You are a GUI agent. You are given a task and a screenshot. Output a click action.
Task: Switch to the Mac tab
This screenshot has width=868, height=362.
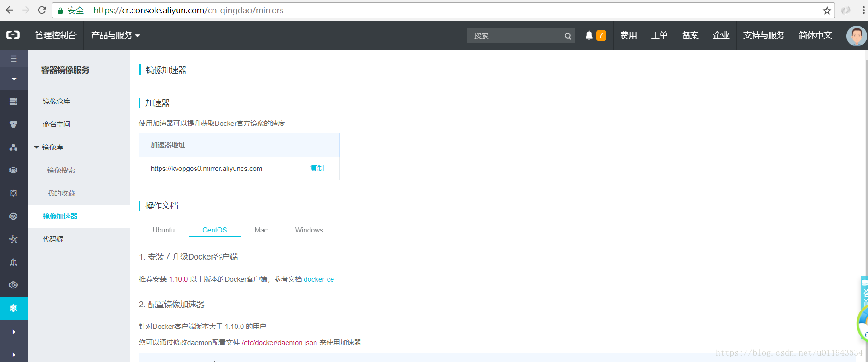[261, 230]
